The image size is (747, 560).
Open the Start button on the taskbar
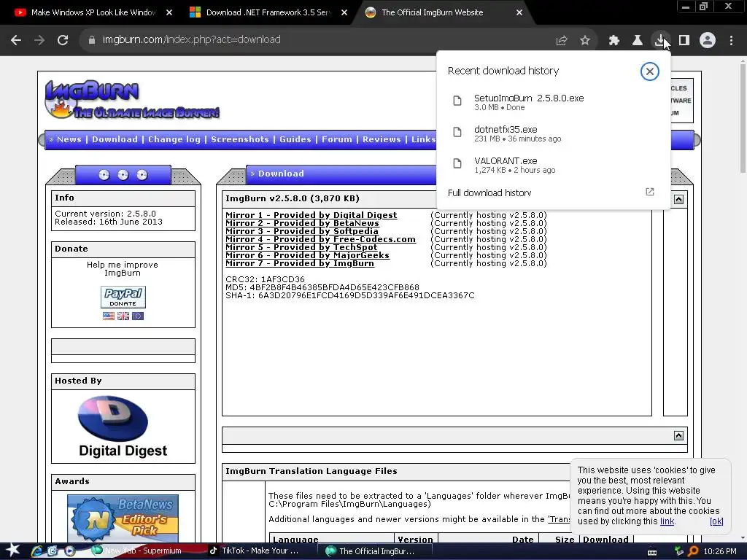tap(12, 551)
